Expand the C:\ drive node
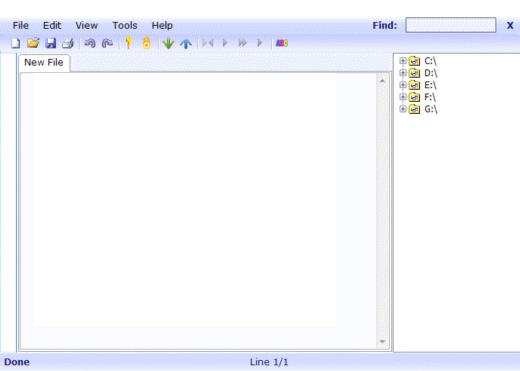The height and width of the screenshot is (371, 520). coord(403,61)
